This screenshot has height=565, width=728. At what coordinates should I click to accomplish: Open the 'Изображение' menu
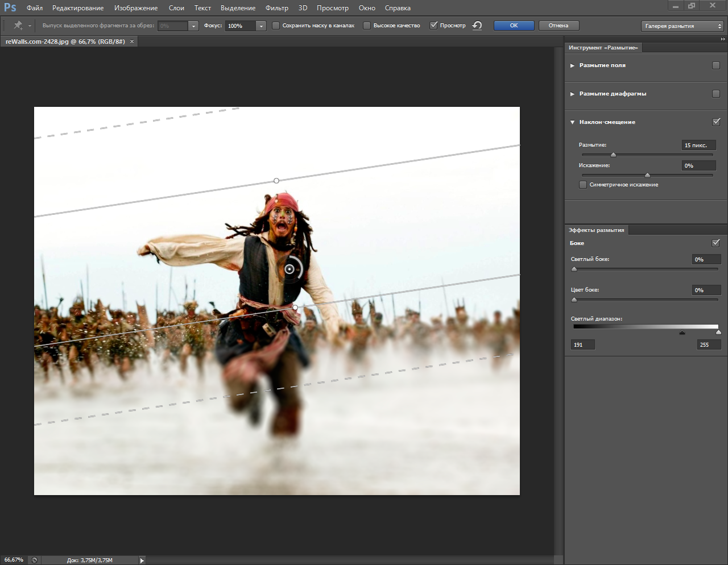coord(136,8)
